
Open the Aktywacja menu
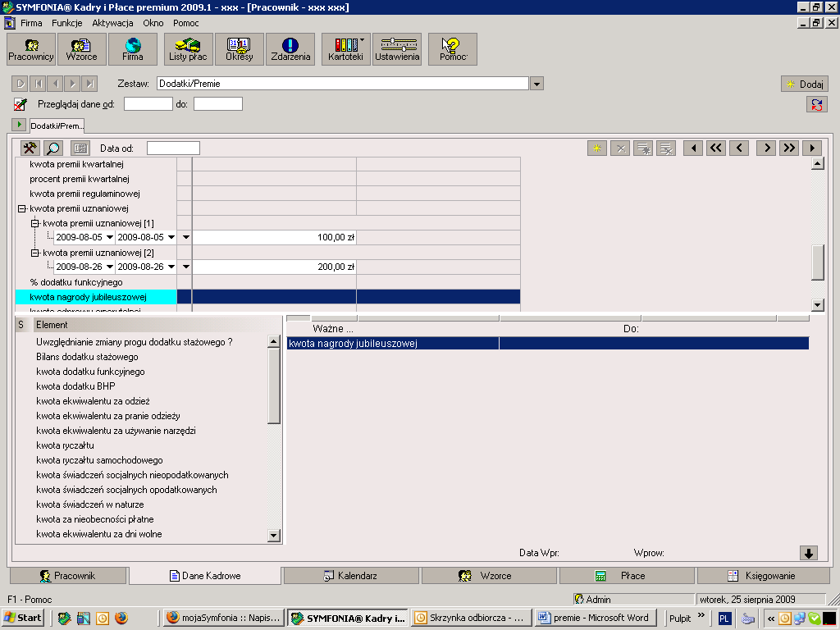point(112,23)
